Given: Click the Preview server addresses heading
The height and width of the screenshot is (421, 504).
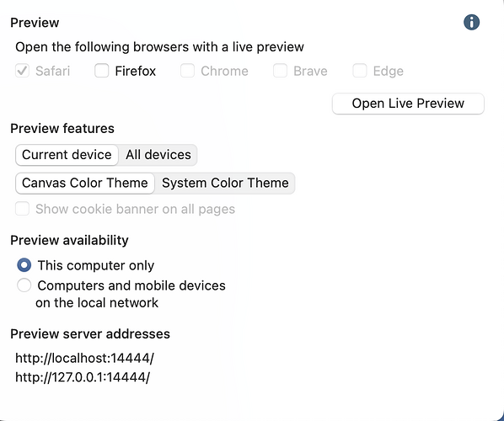Looking at the screenshot, I should click(90, 334).
